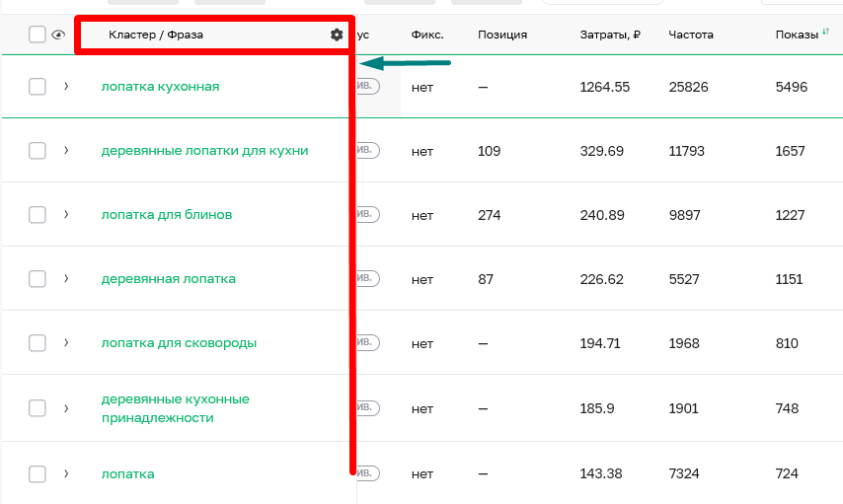Click the Позиция column header
The height and width of the screenshot is (504, 843).
click(502, 35)
